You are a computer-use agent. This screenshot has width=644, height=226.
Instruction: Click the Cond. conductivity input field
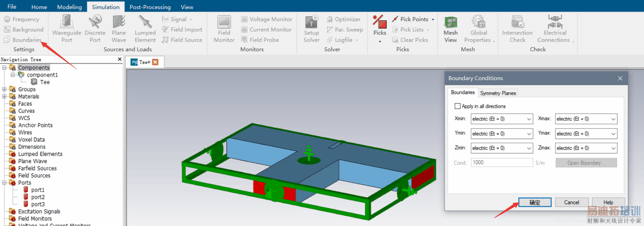click(502, 162)
